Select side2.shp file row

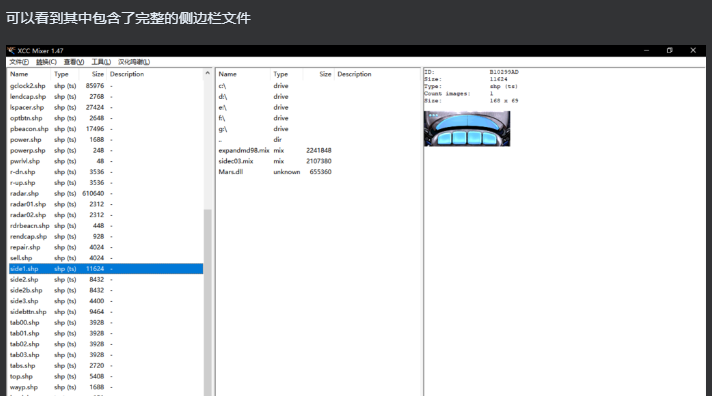tap(106, 280)
